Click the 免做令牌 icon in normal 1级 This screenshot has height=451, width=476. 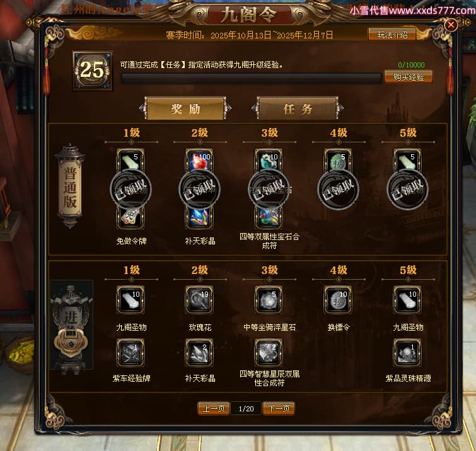click(131, 217)
